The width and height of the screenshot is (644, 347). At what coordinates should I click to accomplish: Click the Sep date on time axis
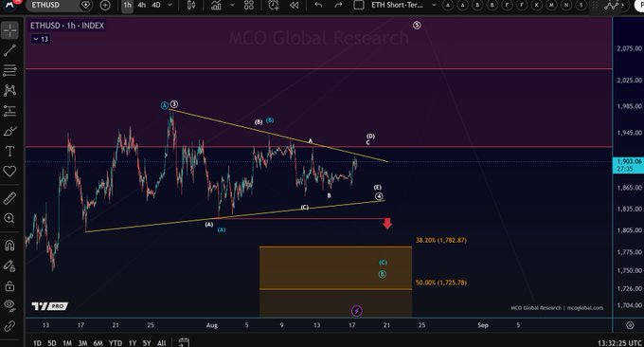click(x=483, y=325)
